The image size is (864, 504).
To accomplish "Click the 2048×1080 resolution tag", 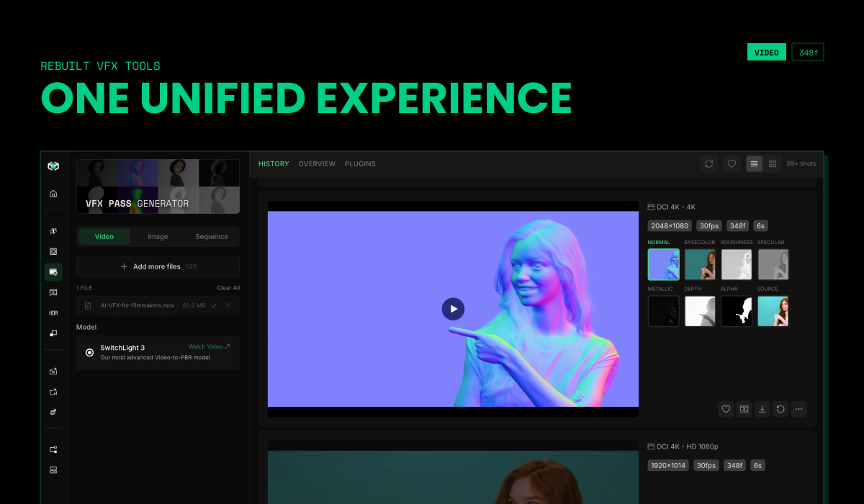I will 670,225.
